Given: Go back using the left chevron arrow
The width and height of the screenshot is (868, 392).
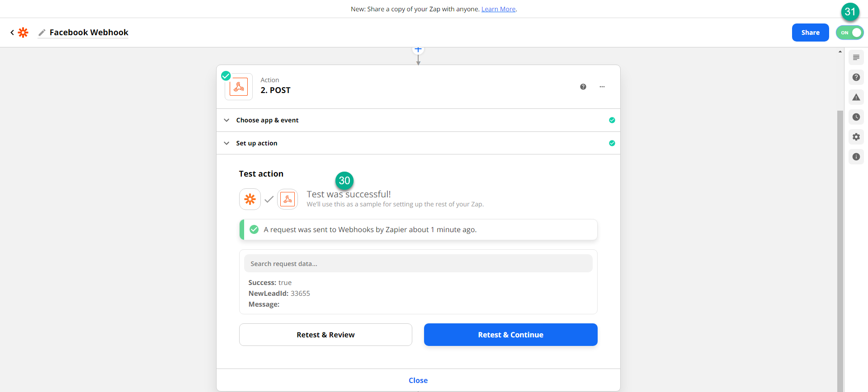Looking at the screenshot, I should (12, 33).
